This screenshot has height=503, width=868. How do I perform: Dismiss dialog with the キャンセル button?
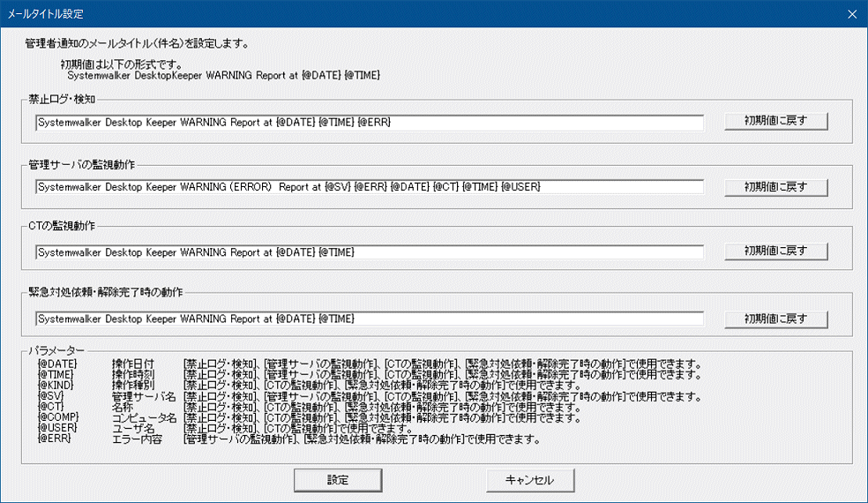[x=530, y=480]
